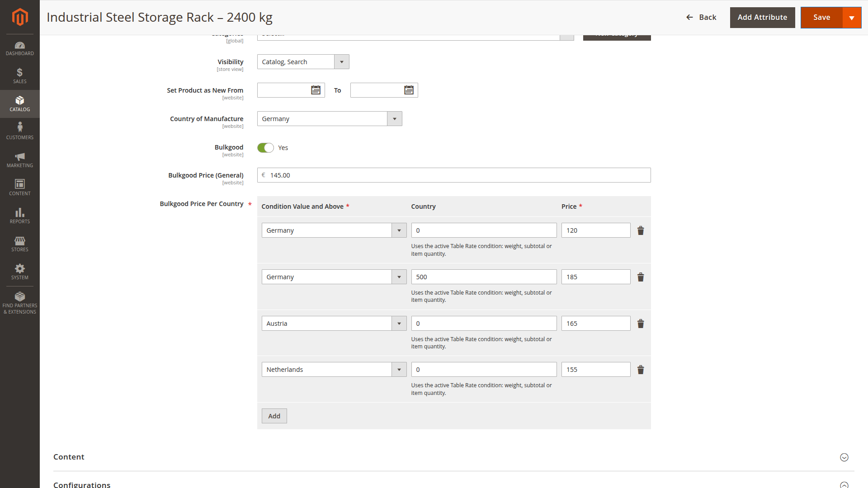Viewport: 868px width, 488px height.
Task: Open the Reports menu
Action: (20, 216)
